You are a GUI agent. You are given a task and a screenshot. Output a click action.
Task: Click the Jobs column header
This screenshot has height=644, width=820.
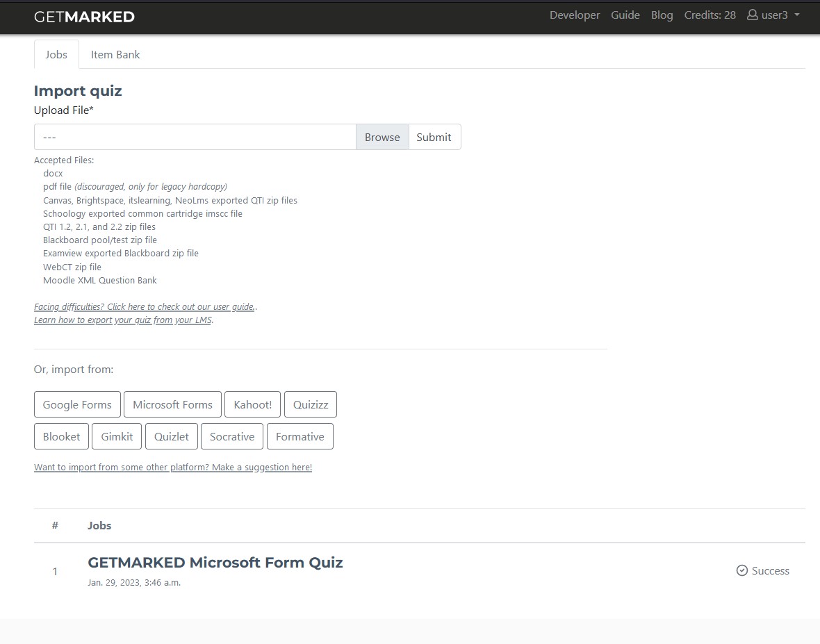[x=99, y=525]
